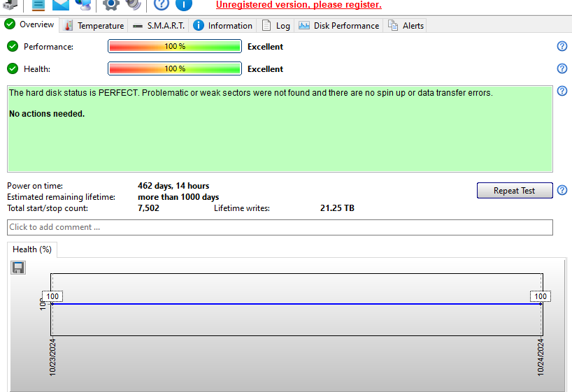Click the envelope email toolbar icon
This screenshot has height=392, width=572.
coord(61,4)
